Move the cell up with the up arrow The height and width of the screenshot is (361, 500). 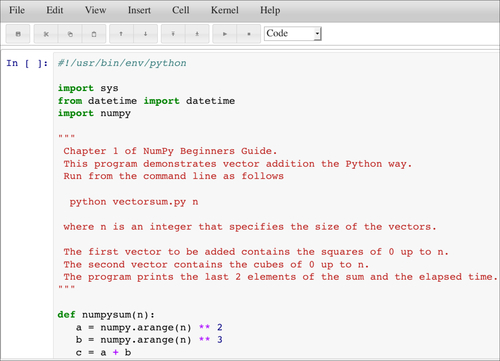tap(121, 34)
